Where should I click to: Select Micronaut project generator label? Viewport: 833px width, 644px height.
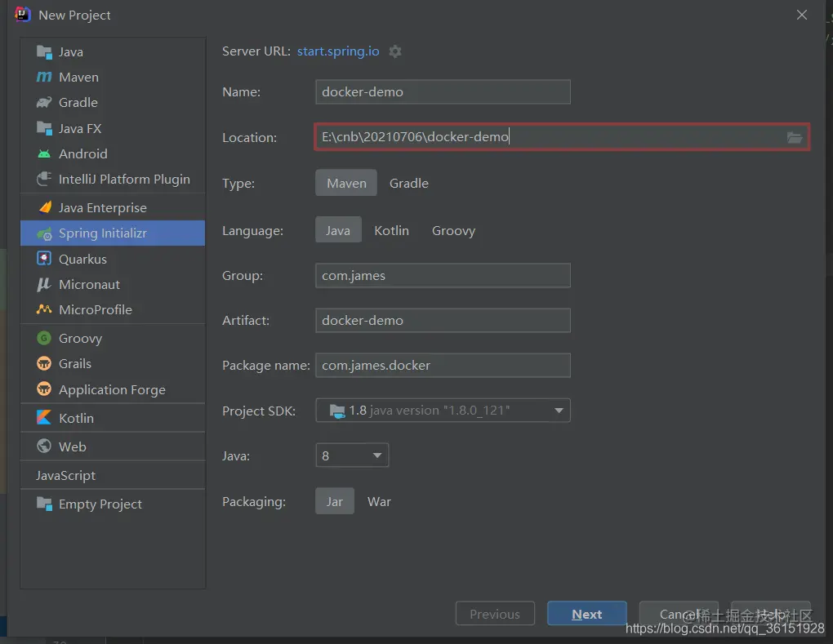89,285
